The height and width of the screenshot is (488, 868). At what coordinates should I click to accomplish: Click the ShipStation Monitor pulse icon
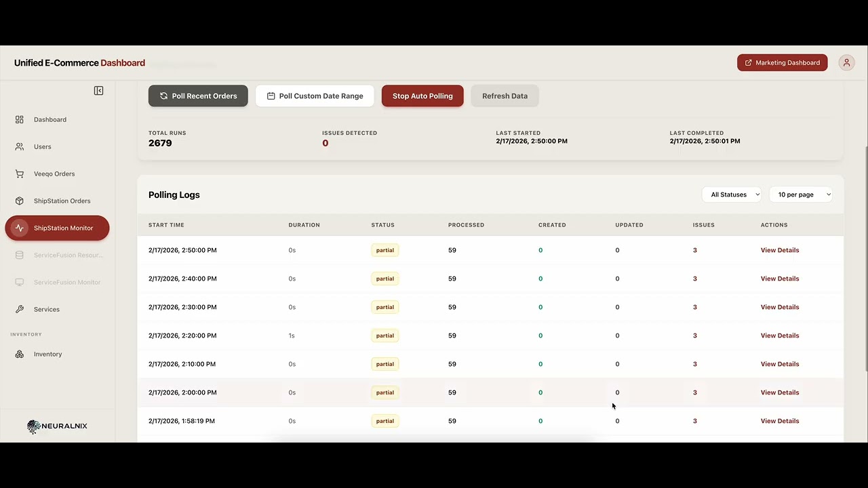click(20, 228)
